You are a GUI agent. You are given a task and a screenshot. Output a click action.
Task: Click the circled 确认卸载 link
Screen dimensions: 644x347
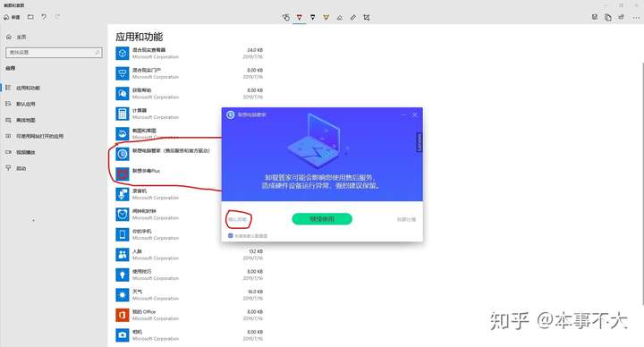coord(238,219)
